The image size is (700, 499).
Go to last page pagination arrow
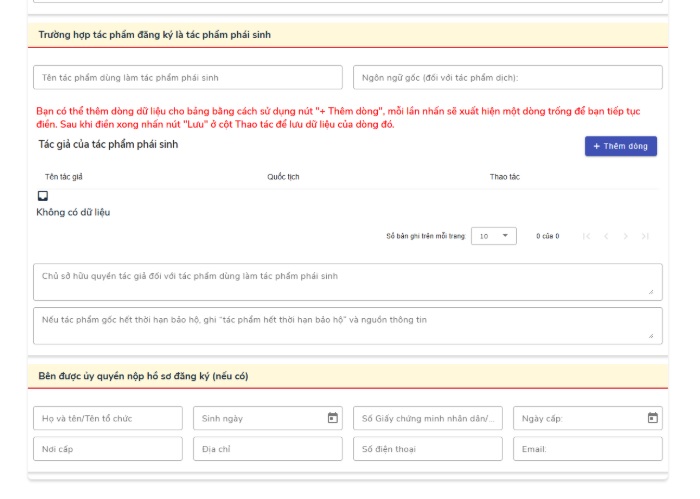click(x=645, y=236)
